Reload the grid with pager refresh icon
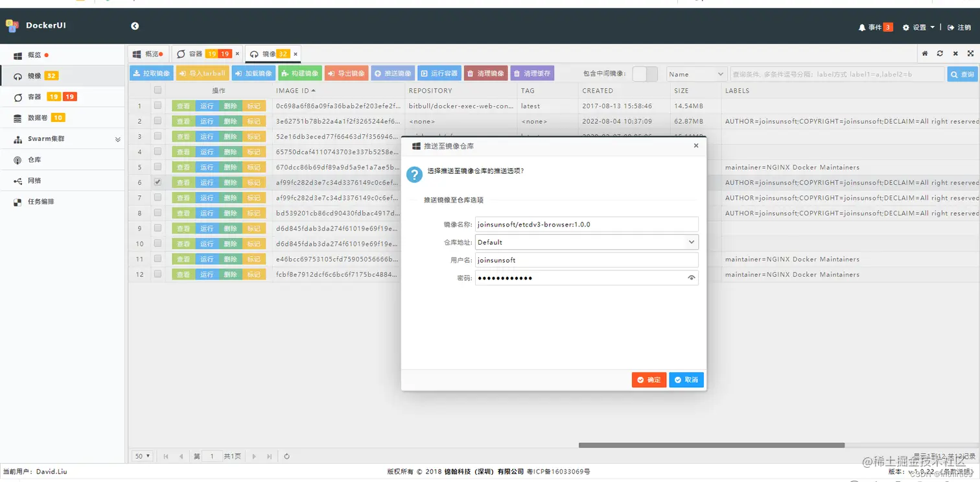 point(286,456)
